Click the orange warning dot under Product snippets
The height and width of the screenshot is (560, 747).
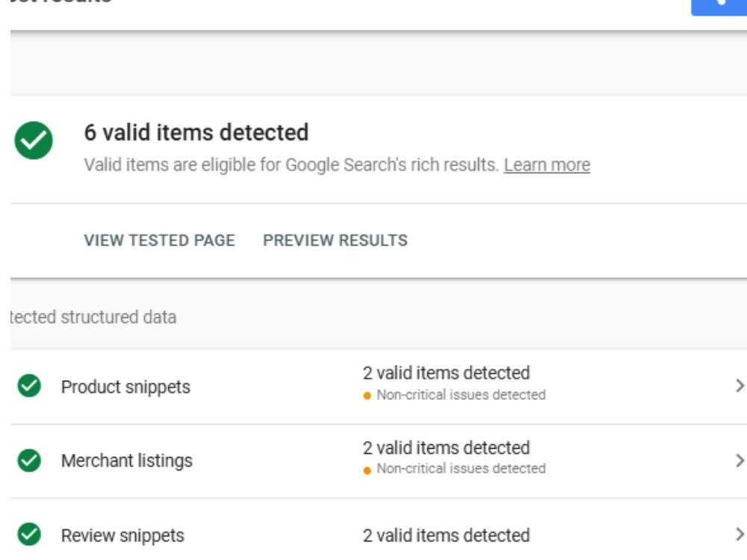[x=367, y=396]
